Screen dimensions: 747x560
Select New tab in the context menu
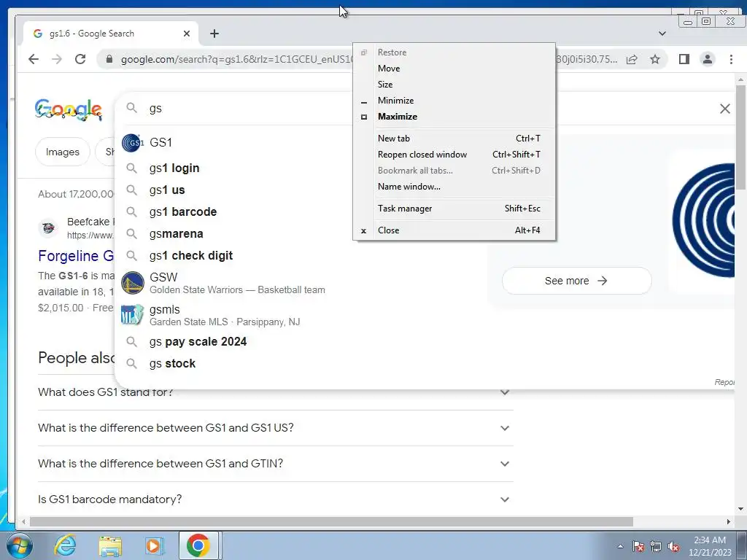click(454, 139)
